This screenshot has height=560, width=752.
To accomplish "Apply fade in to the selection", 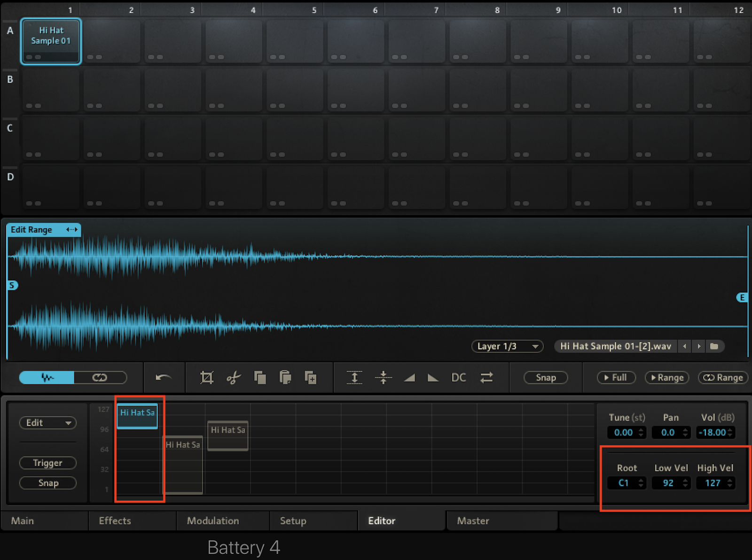I will tap(409, 378).
